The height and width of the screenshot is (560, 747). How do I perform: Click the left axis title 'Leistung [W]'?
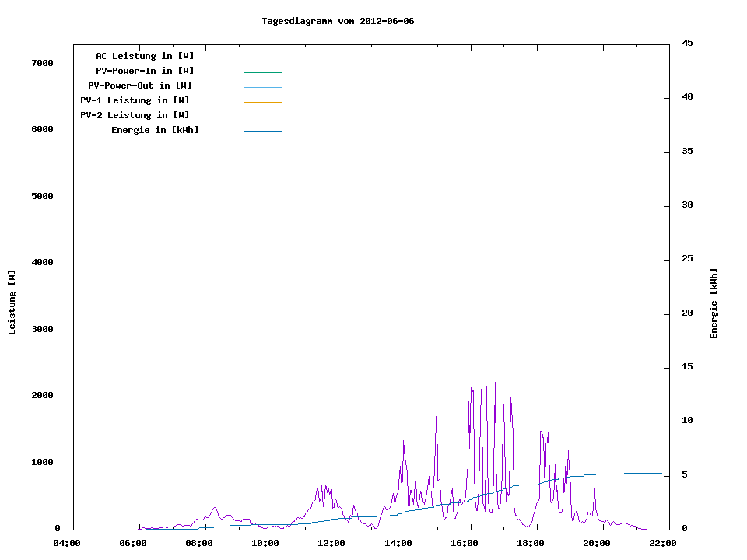12,303
